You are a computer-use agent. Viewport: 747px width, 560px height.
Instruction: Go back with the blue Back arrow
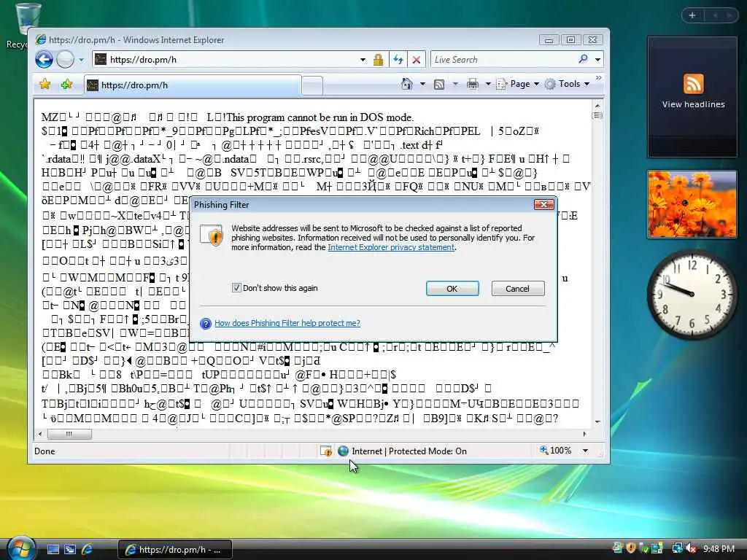[x=44, y=60]
